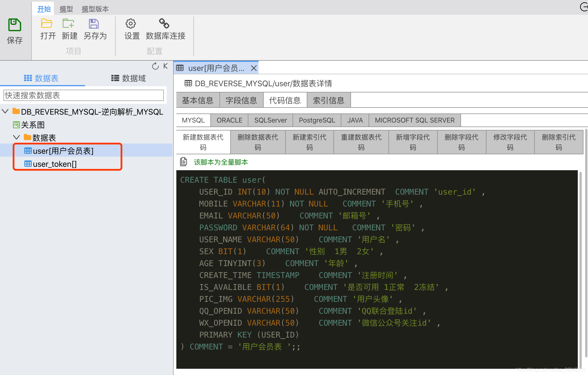Click the 快速搜索数据表 search field
This screenshot has height=375, width=588.
(x=83, y=95)
